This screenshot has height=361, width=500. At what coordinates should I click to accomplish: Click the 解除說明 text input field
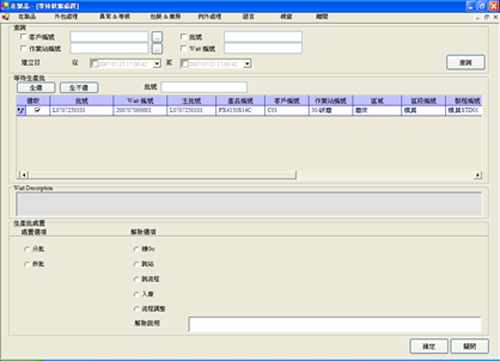[x=335, y=324]
